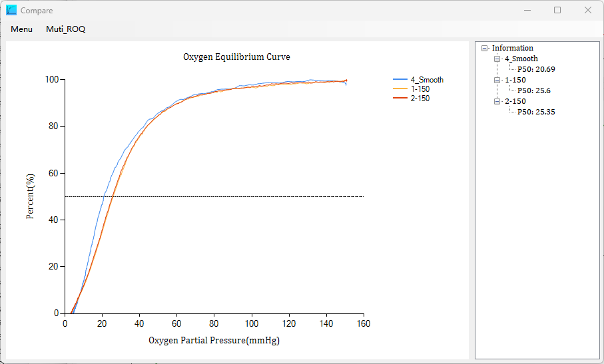The width and height of the screenshot is (604, 364).
Task: Open the Menu menu
Action: pos(21,29)
